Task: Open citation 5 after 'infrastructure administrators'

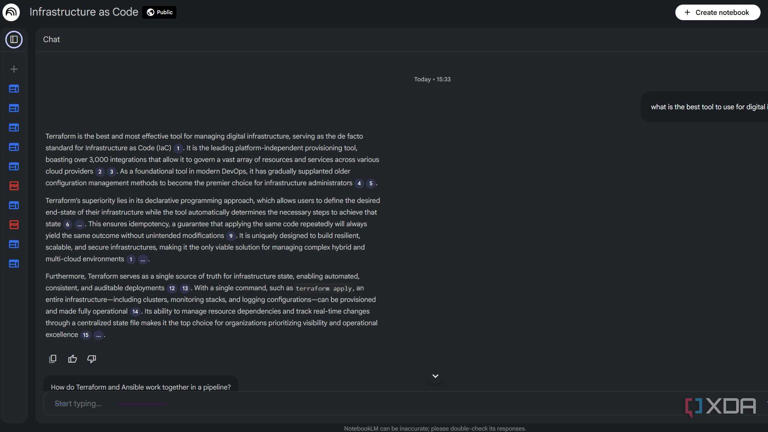Action: (x=371, y=183)
